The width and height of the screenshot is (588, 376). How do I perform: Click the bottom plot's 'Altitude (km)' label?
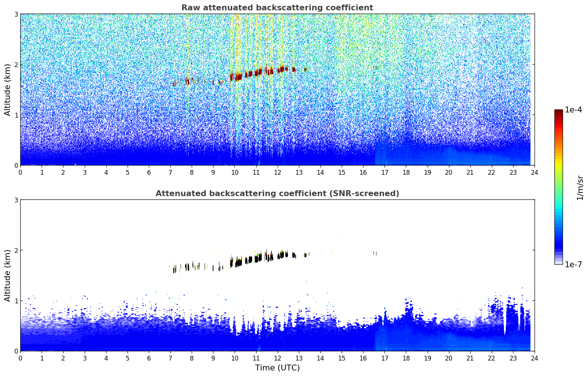coord(8,275)
